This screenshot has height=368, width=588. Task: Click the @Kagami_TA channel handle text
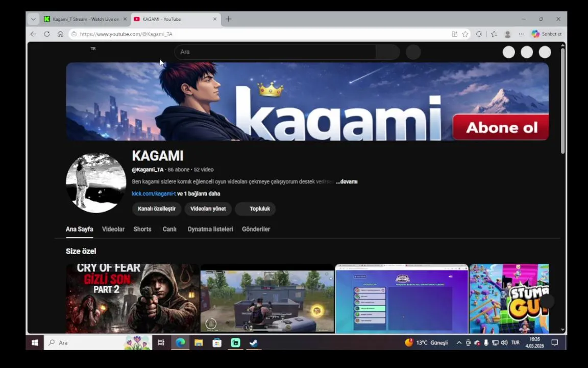click(x=148, y=170)
